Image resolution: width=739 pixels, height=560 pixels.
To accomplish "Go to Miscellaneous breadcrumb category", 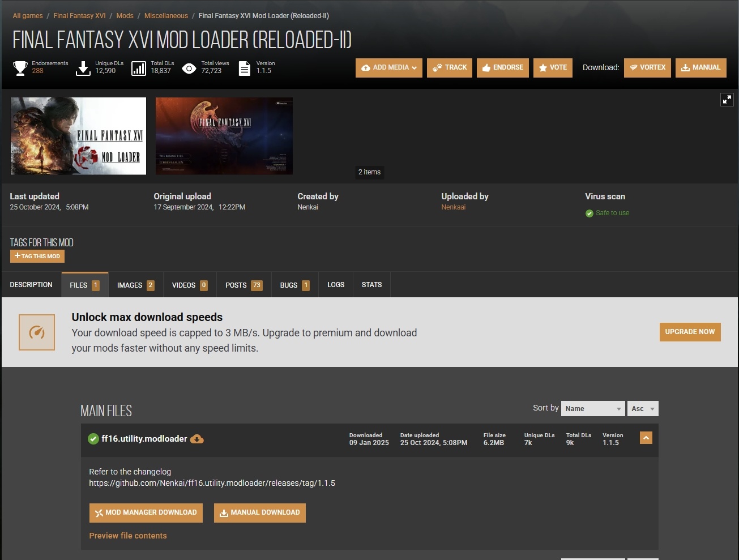I will pos(166,16).
